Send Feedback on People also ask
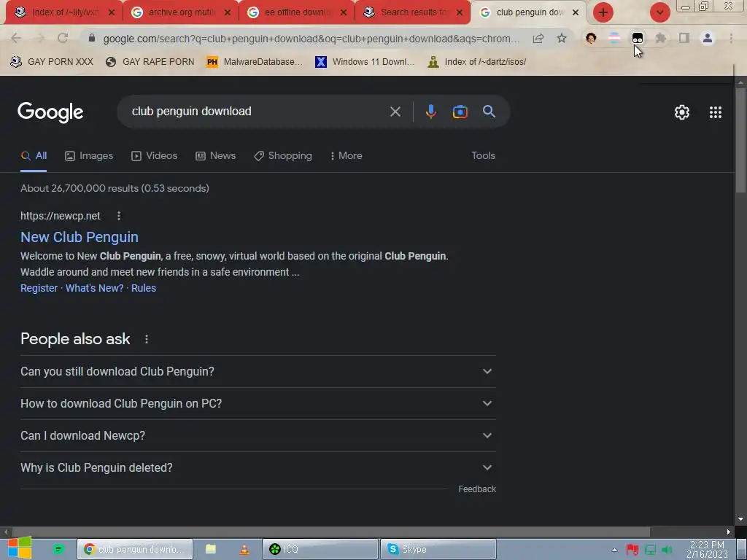Viewport: 747px width, 560px height. pos(477,489)
